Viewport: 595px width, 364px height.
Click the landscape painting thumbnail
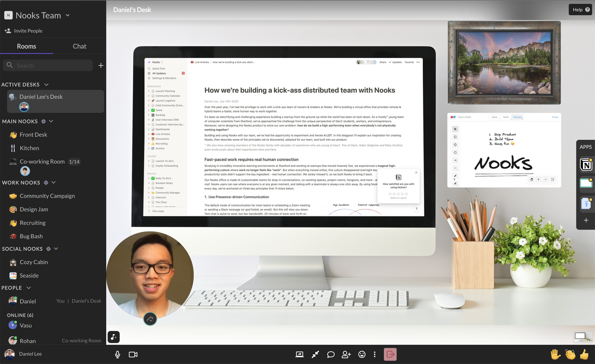tap(504, 62)
